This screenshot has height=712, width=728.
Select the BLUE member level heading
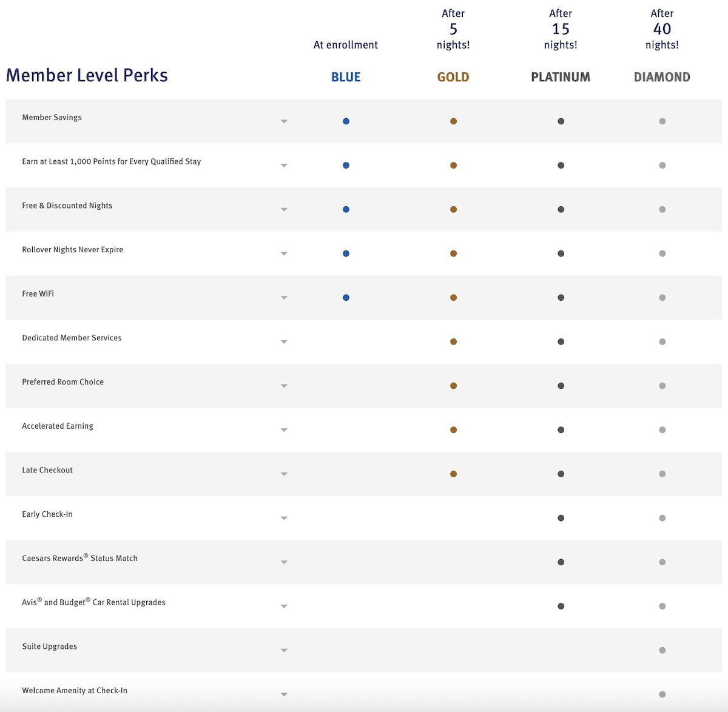click(x=346, y=77)
